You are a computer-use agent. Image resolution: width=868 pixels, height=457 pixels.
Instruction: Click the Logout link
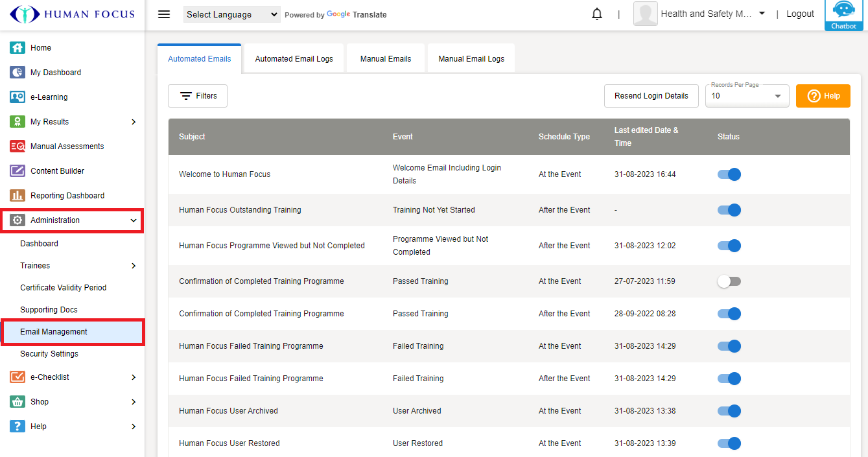[800, 14]
